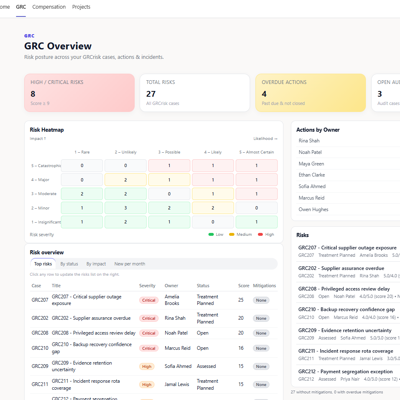The height and width of the screenshot is (400, 400).
Task: Open the Overdue Actions card
Action: (x=310, y=93)
